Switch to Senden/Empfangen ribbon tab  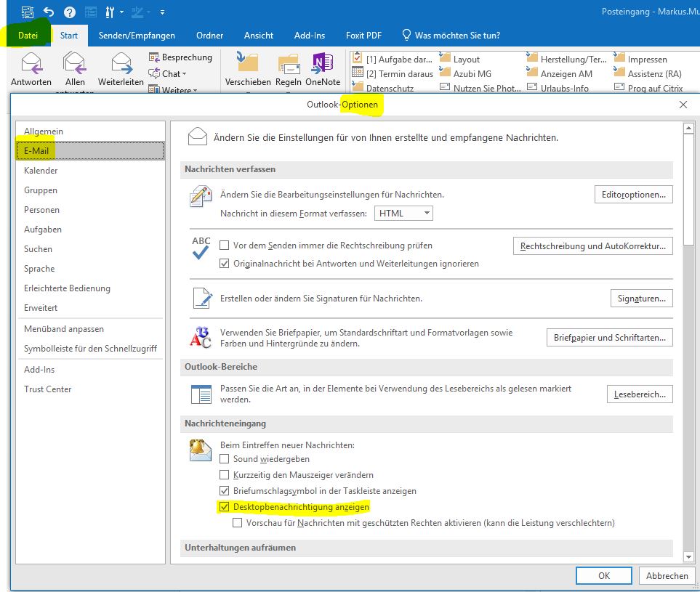(135, 36)
